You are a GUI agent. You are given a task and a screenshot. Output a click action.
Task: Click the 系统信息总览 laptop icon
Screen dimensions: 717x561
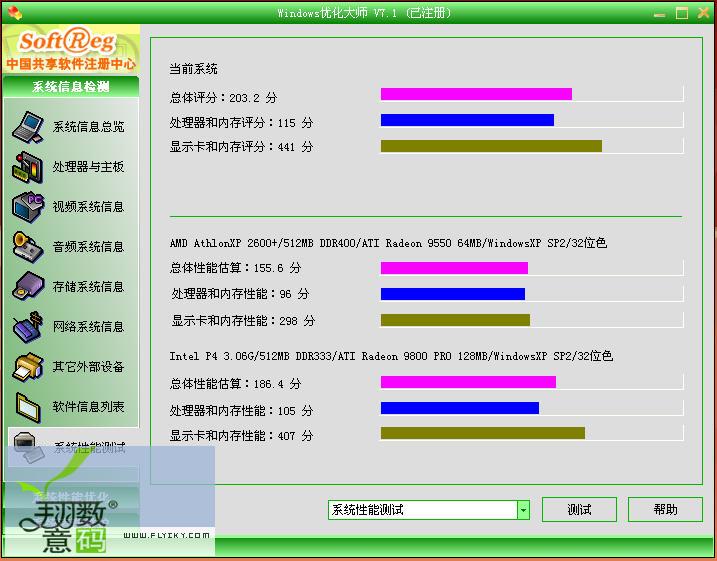click(28, 127)
